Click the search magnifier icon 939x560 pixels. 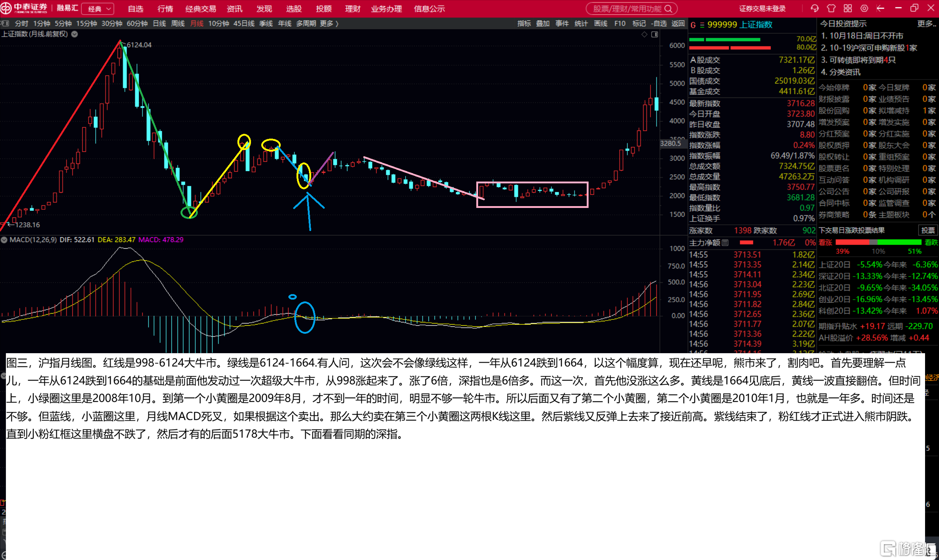tap(668, 9)
